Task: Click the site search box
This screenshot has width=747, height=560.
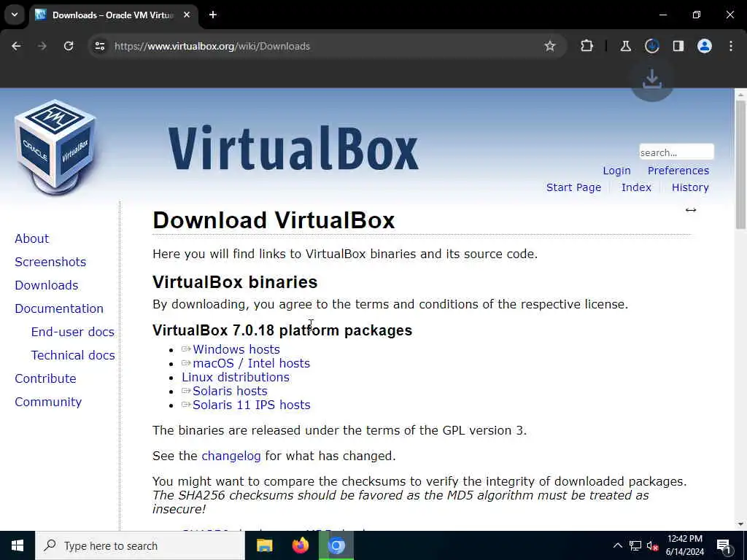Action: tap(676, 152)
